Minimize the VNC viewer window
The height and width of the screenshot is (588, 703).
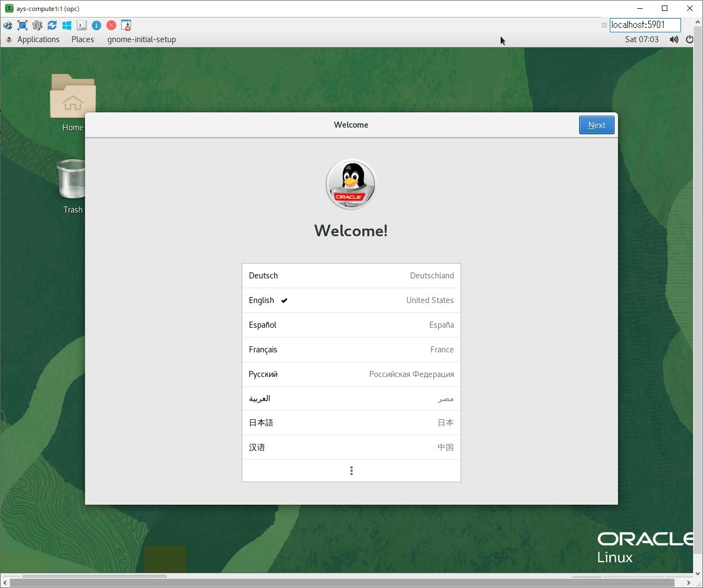click(640, 8)
